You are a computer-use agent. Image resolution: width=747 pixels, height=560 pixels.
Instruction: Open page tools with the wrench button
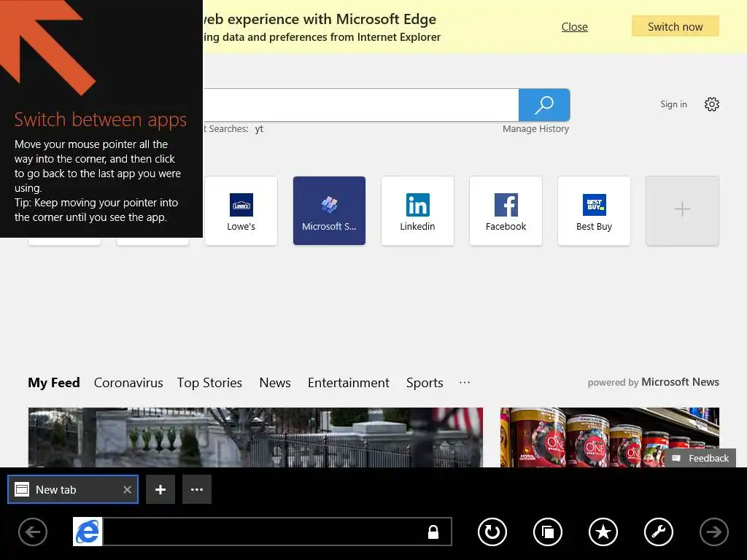pyautogui.click(x=659, y=532)
